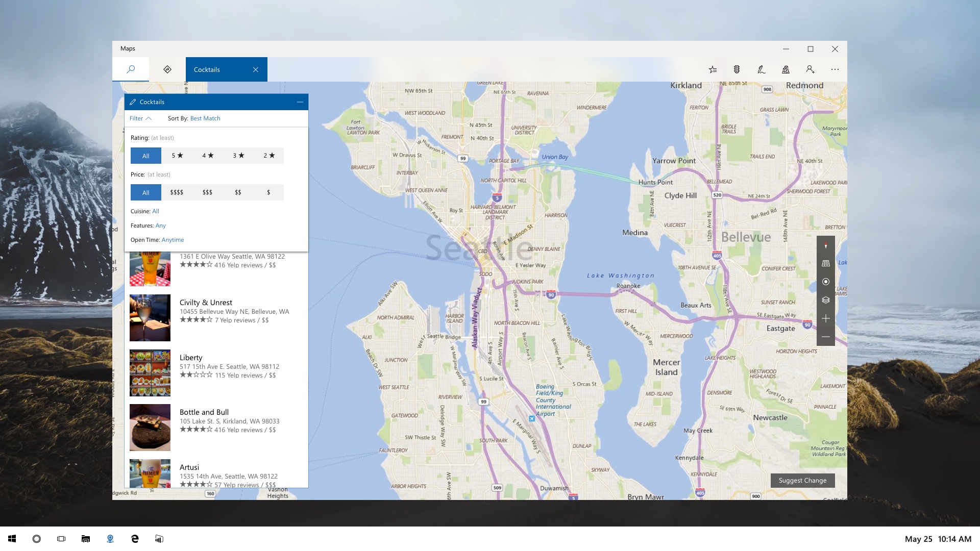Click the compass rotate-to-north control

826,245
